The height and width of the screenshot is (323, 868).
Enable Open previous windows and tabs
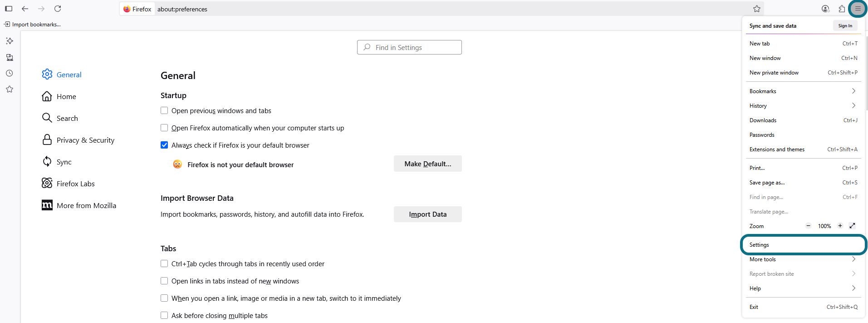tap(164, 110)
